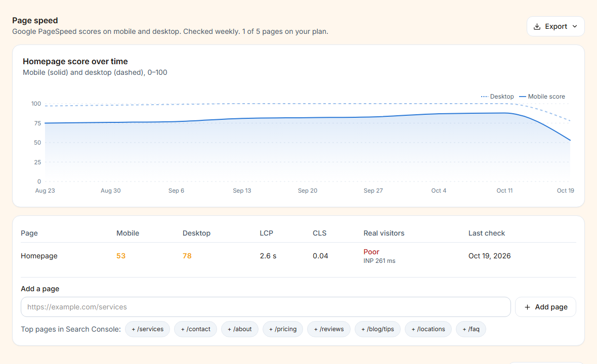Add the /services suggested page
Image resolution: width=597 pixels, height=364 pixels.
[x=147, y=329]
